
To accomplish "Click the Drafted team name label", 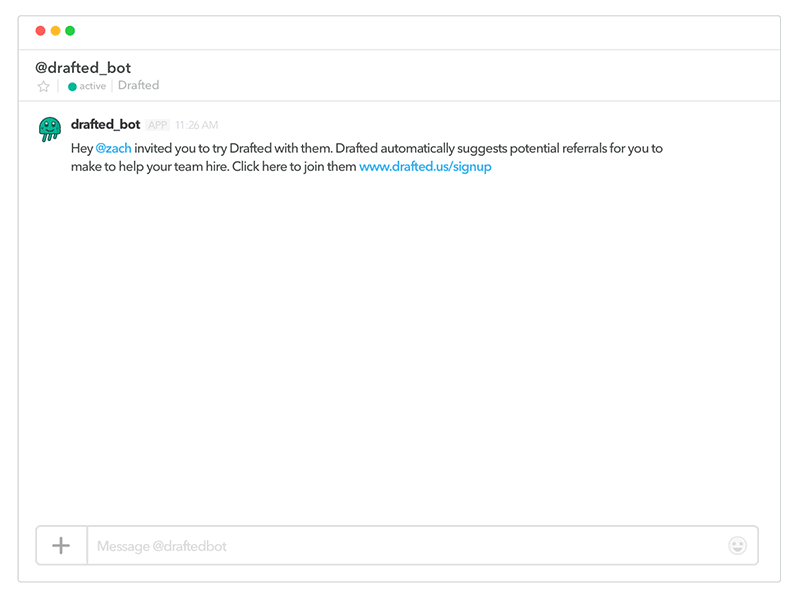I will (138, 86).
